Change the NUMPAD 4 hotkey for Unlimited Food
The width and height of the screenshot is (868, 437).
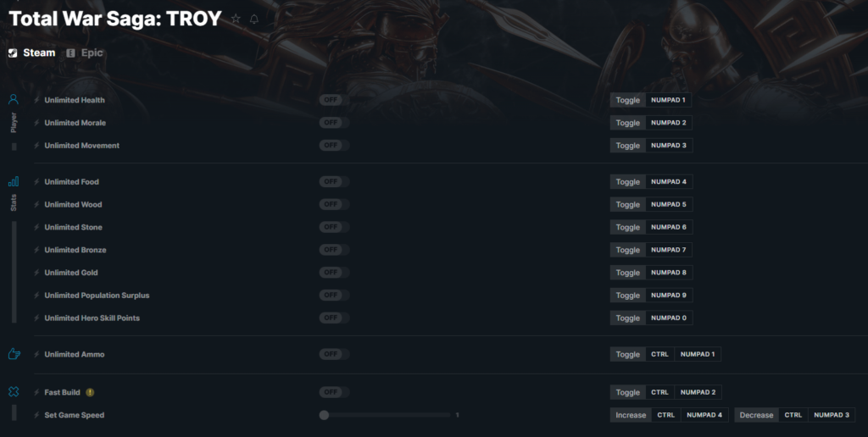click(x=669, y=181)
